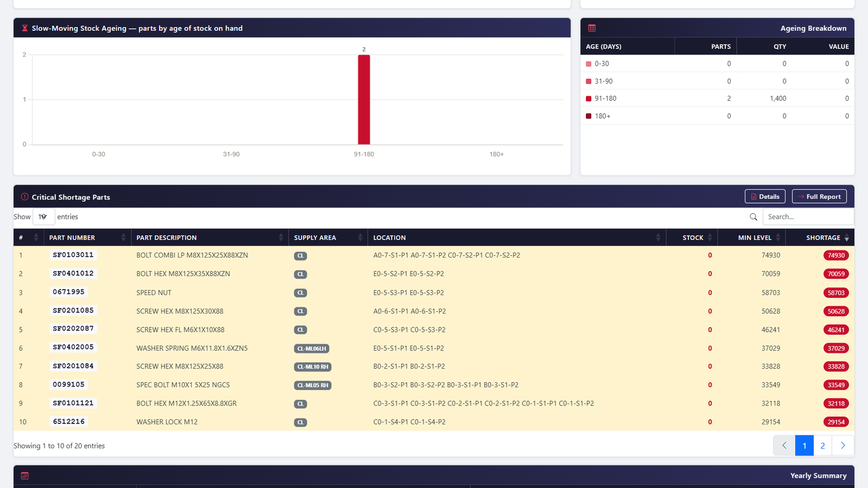Click CL badge in SF0201085 row

coord(301,311)
